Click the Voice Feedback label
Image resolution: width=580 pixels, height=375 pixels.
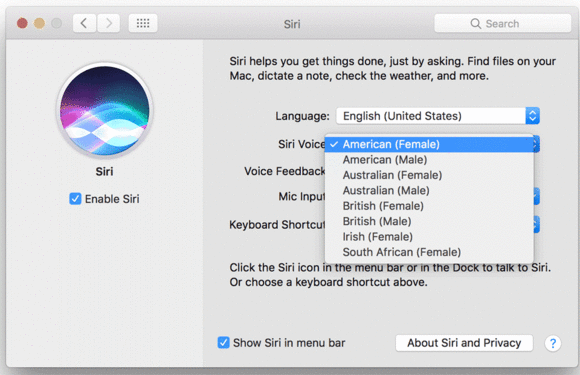click(284, 171)
